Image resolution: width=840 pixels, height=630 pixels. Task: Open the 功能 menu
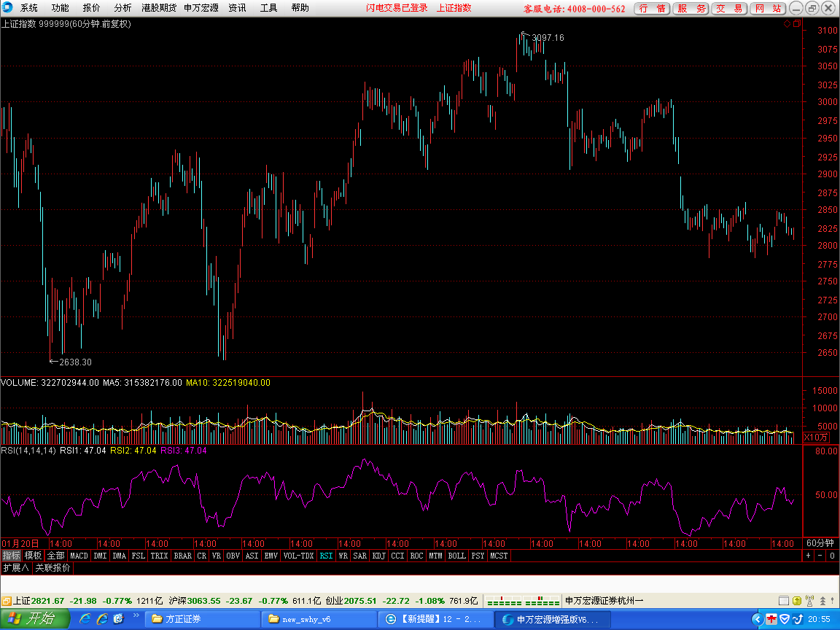point(60,8)
